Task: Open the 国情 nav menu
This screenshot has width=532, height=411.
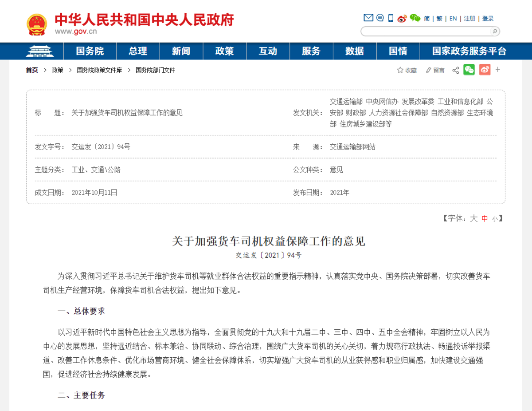Action: 398,51
